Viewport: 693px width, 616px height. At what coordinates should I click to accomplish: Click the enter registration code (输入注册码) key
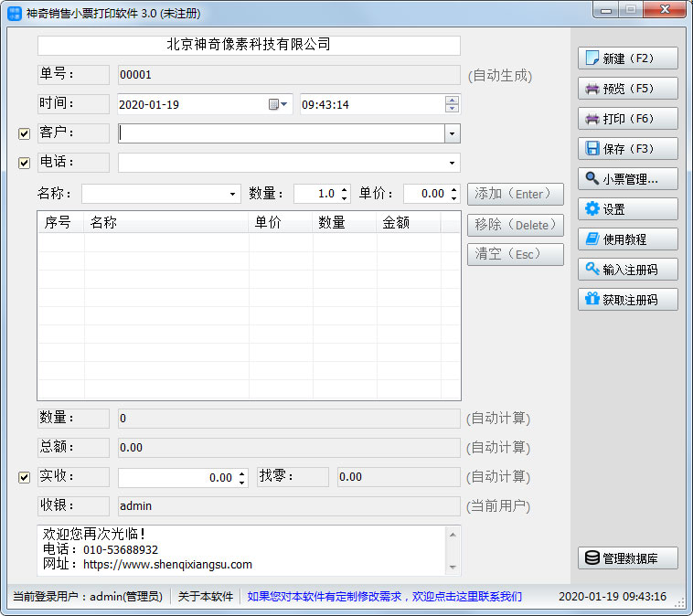click(592, 270)
